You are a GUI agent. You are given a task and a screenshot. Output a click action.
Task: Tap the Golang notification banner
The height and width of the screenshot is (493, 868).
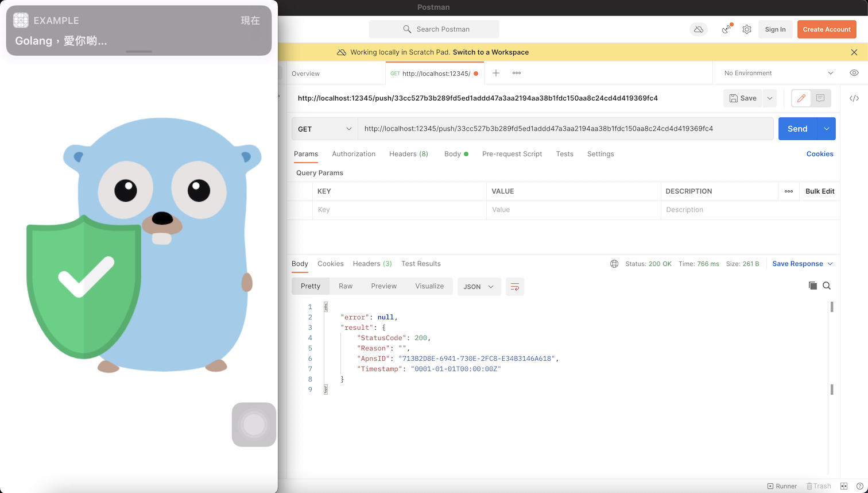139,30
